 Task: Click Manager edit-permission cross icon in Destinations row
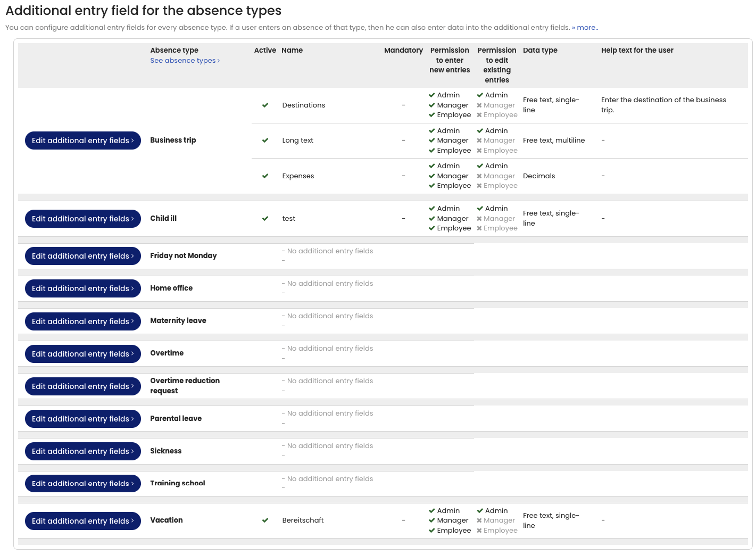pyautogui.click(x=479, y=105)
